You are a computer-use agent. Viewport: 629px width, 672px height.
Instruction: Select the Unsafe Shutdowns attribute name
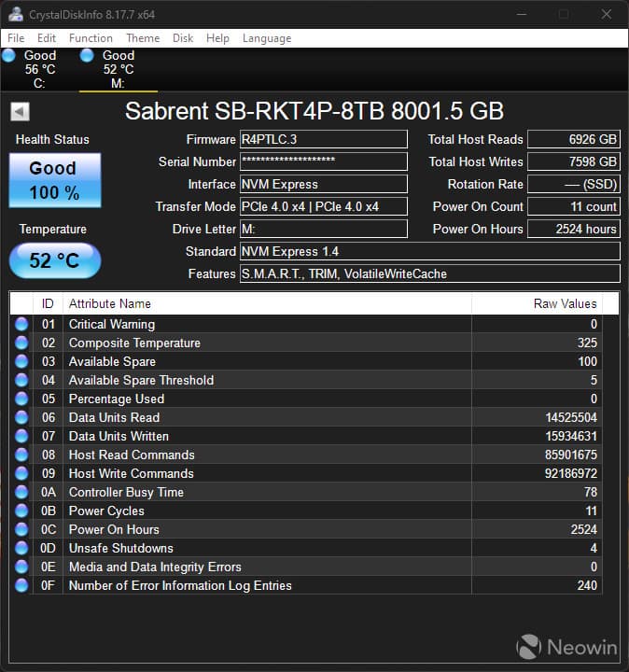coord(120,548)
